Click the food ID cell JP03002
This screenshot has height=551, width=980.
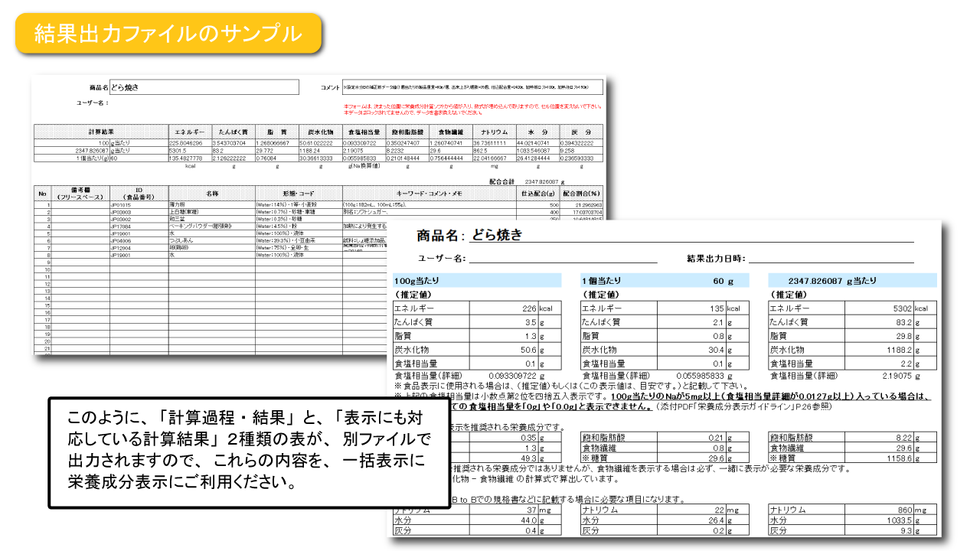coord(139,219)
